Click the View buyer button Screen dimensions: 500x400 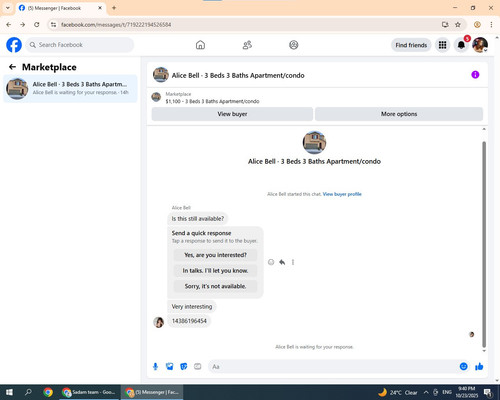click(x=232, y=114)
